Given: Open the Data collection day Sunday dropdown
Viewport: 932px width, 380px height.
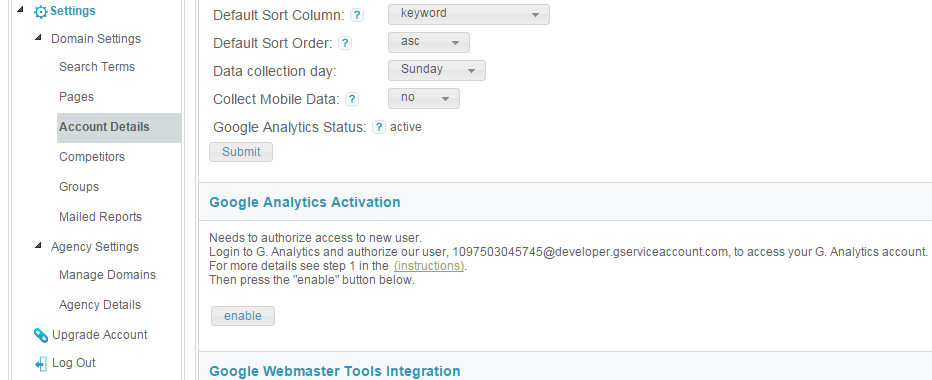Looking at the screenshot, I should click(436, 70).
